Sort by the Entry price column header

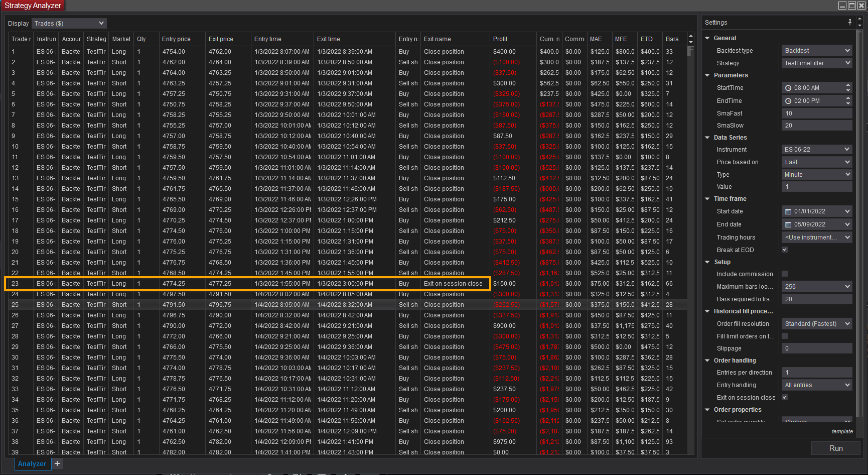182,39
